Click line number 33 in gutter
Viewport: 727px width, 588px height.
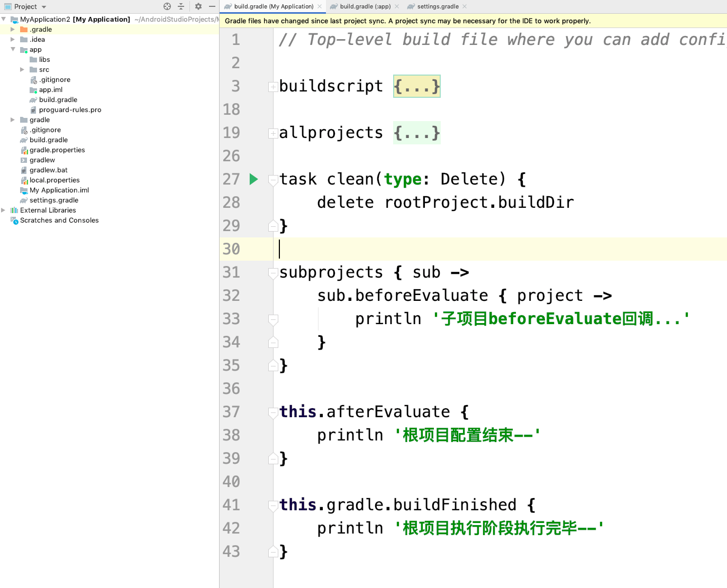231,319
